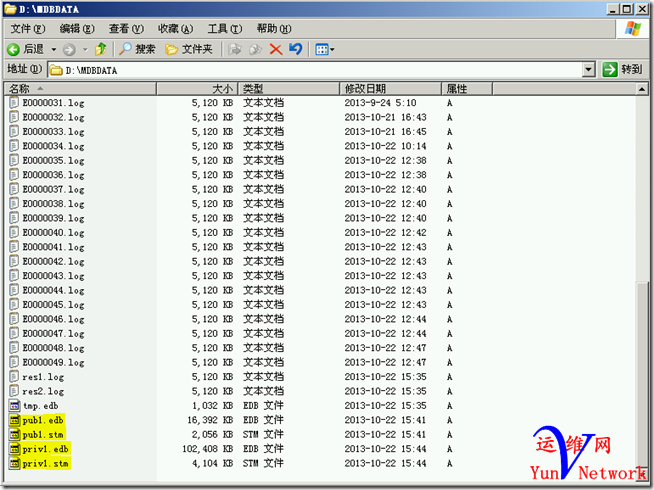654x490 pixels.
Task: Select the E0000033.log file icon
Action: point(15,131)
